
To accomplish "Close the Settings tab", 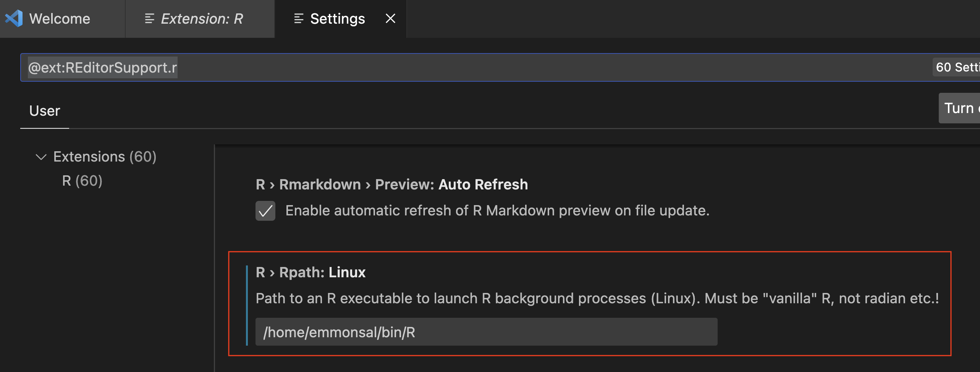I will point(390,19).
